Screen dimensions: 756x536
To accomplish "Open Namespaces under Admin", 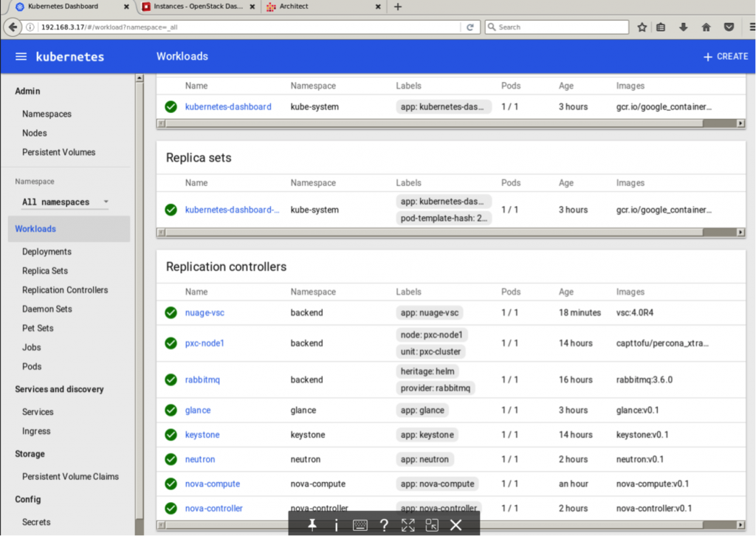I will pyautogui.click(x=47, y=114).
